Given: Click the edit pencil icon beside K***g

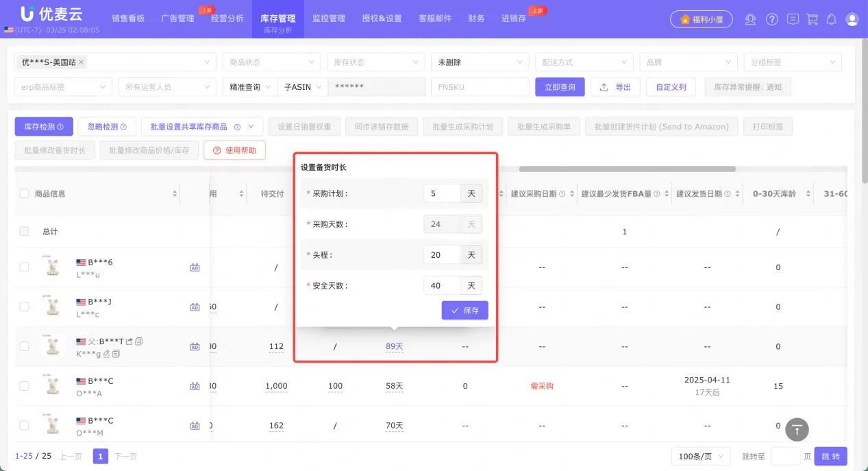Looking at the screenshot, I should pos(106,354).
